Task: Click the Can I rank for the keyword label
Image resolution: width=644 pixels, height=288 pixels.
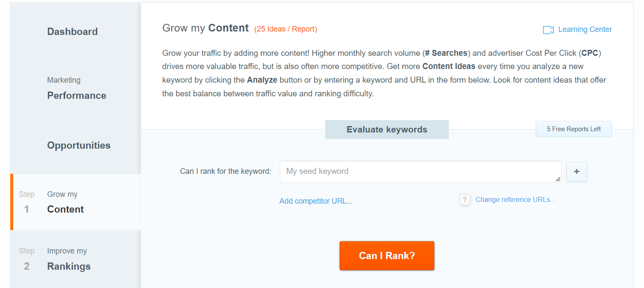Action: coord(226,171)
